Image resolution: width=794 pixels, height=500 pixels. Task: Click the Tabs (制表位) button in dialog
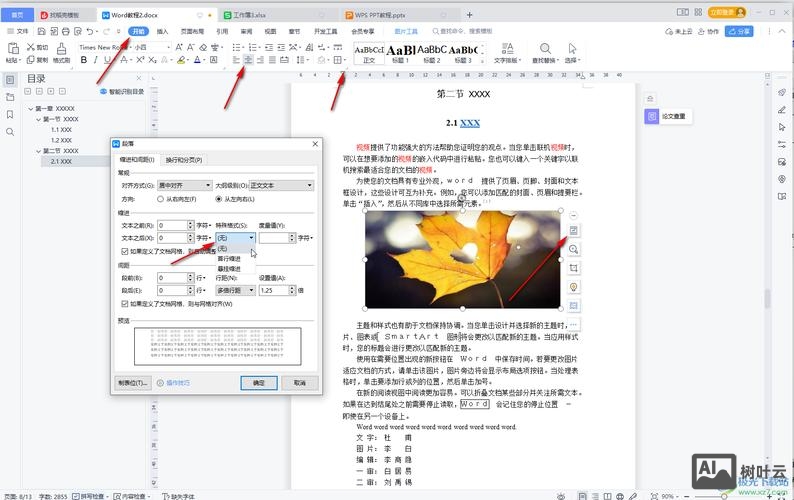click(133, 383)
